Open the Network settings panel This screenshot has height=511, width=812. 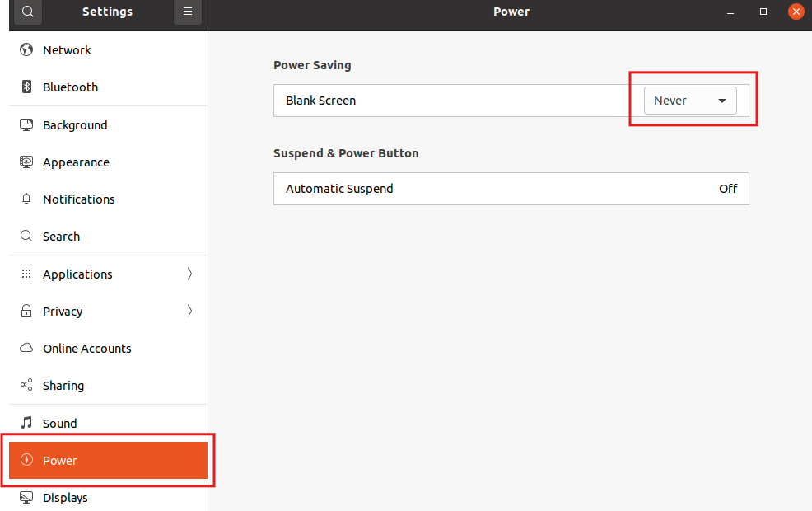[x=108, y=50]
